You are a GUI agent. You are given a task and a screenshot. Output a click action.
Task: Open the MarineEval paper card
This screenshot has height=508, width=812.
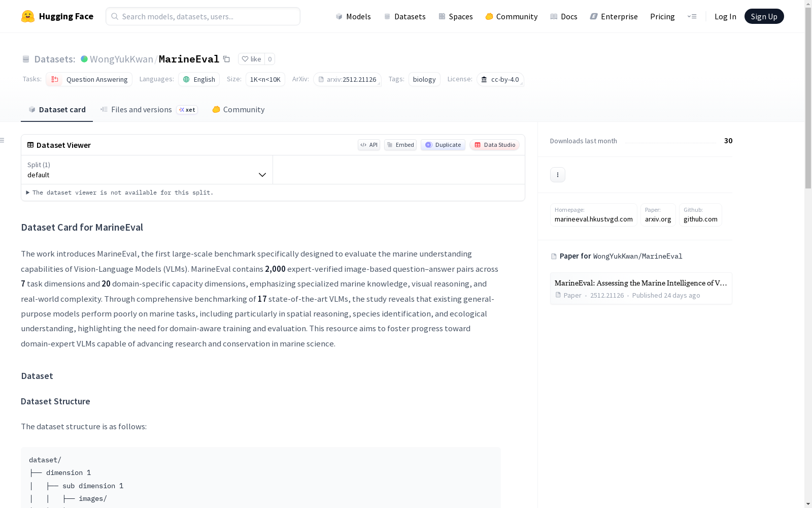[x=641, y=289]
